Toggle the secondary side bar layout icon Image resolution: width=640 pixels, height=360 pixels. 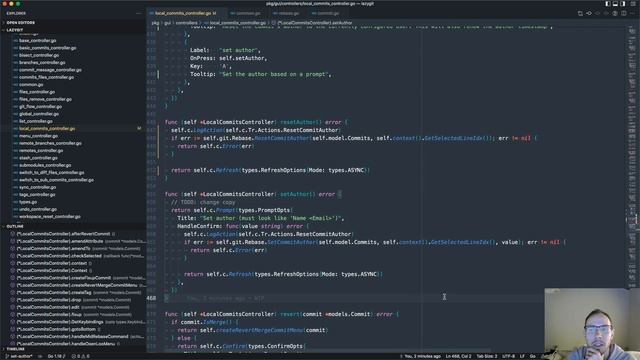622,4
